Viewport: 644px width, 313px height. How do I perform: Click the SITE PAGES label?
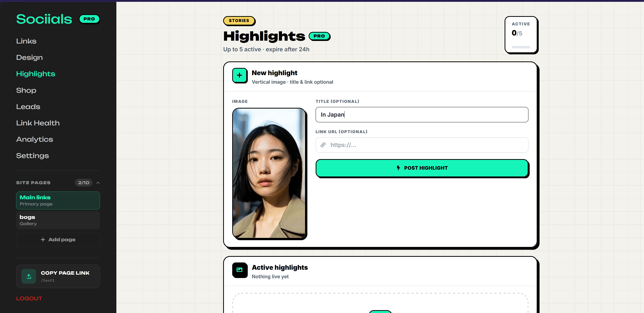point(33,183)
